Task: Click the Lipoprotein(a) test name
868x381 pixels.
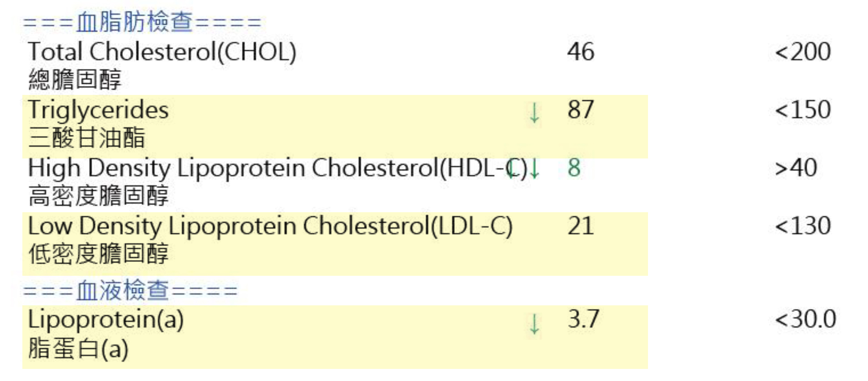Action: (x=106, y=319)
